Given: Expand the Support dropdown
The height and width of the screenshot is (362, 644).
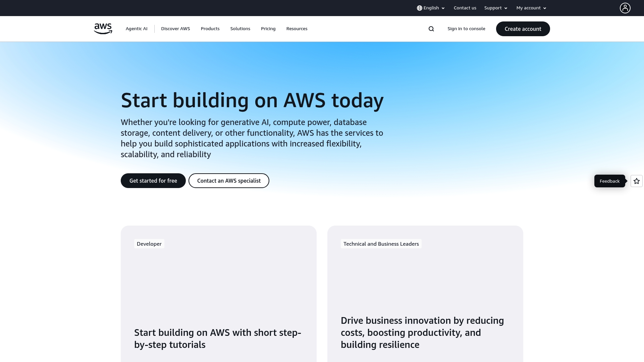Looking at the screenshot, I should (495, 8).
